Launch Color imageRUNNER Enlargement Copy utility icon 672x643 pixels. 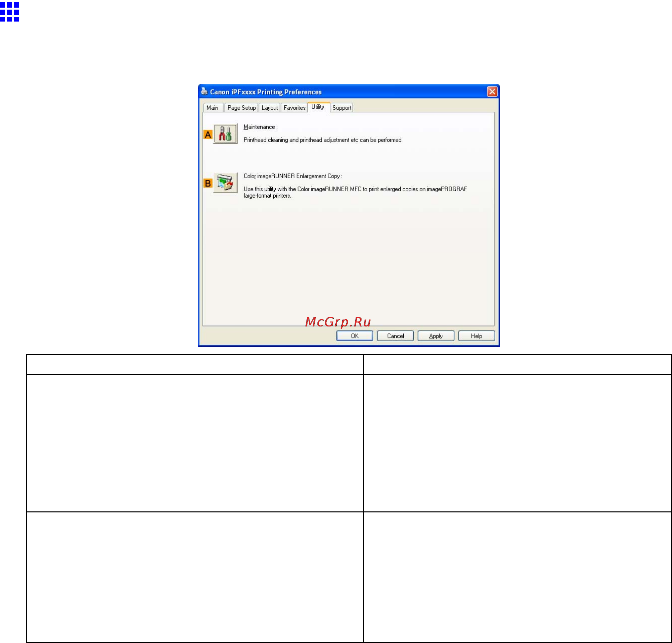pos(225,183)
